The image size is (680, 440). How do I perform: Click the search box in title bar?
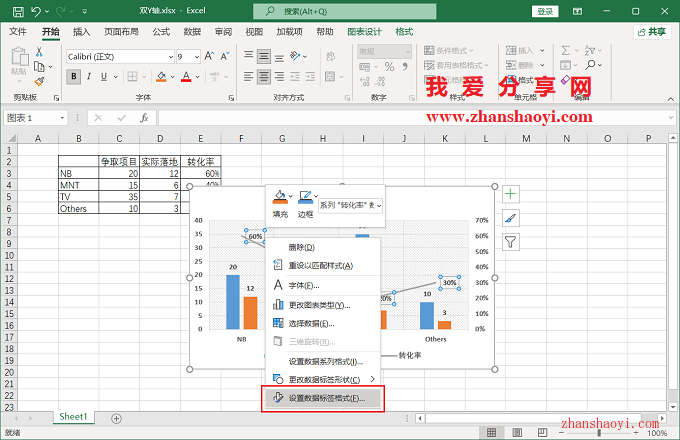[345, 11]
